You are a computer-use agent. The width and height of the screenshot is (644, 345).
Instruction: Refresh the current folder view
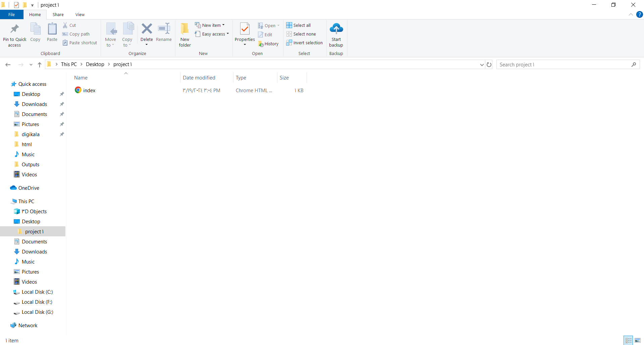pos(489,65)
